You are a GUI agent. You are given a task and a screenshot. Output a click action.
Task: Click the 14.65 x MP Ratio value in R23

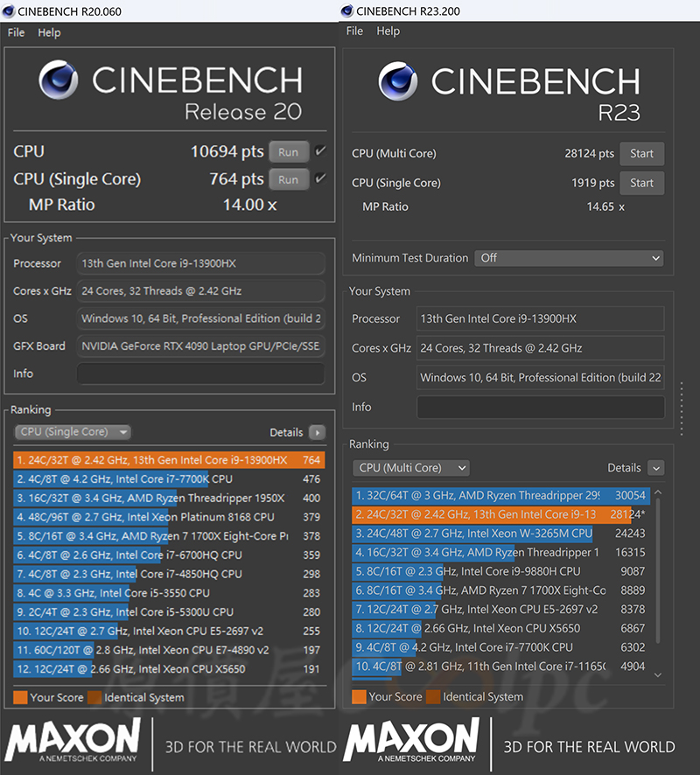(x=605, y=206)
